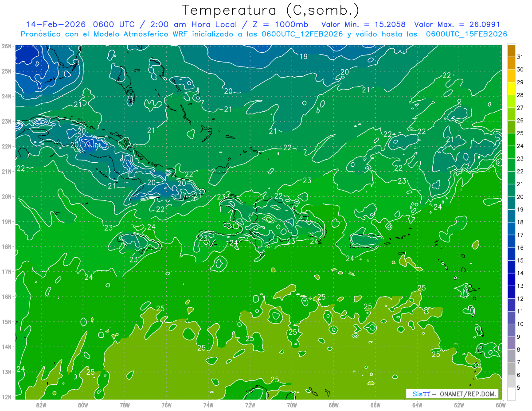Screen dimensions: 532x411
Task: Click the brown swatch at the colorbar top
Action: (511, 51)
